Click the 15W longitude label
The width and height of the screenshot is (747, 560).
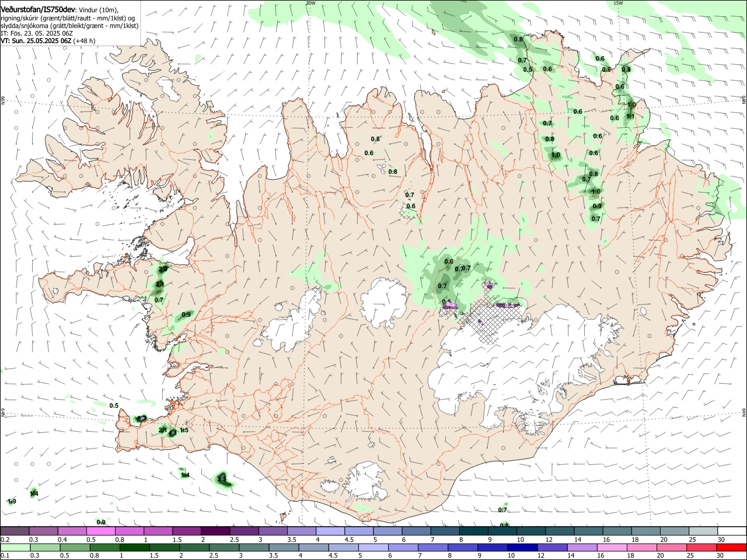(618, 3)
